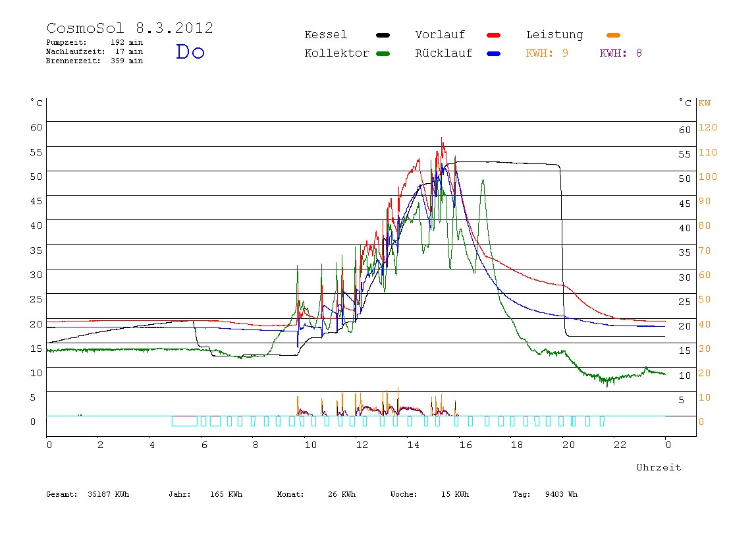Click the '35187 KWh' total value

click(x=109, y=494)
